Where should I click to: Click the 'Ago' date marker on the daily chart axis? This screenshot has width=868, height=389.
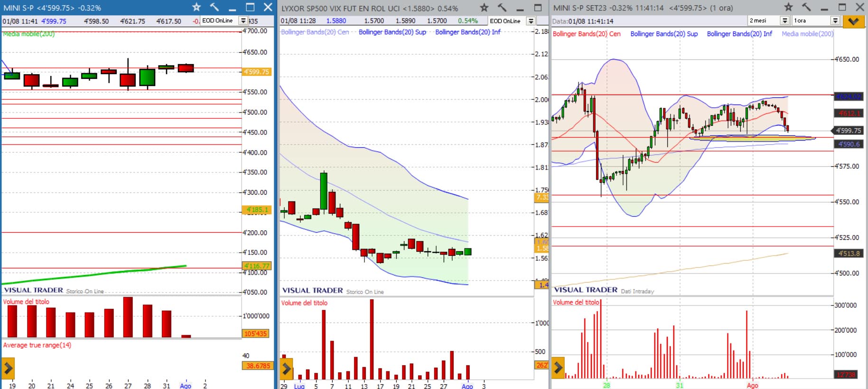click(186, 386)
